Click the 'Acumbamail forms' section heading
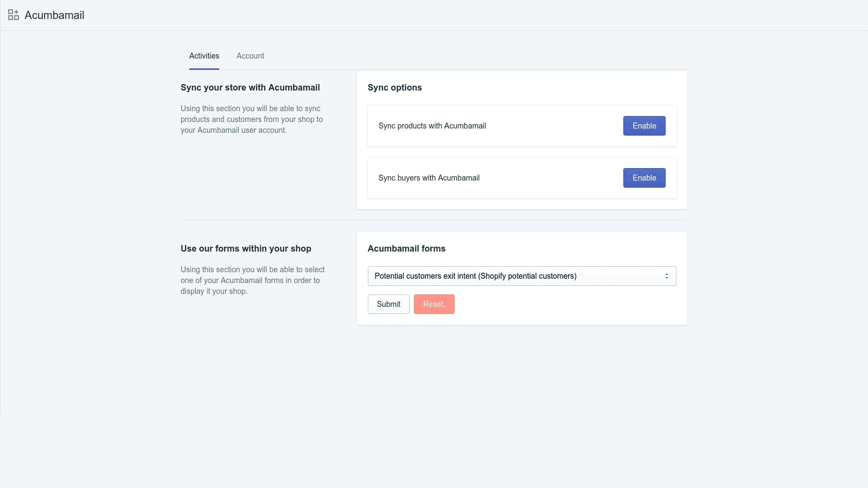868x488 pixels. [406, 248]
